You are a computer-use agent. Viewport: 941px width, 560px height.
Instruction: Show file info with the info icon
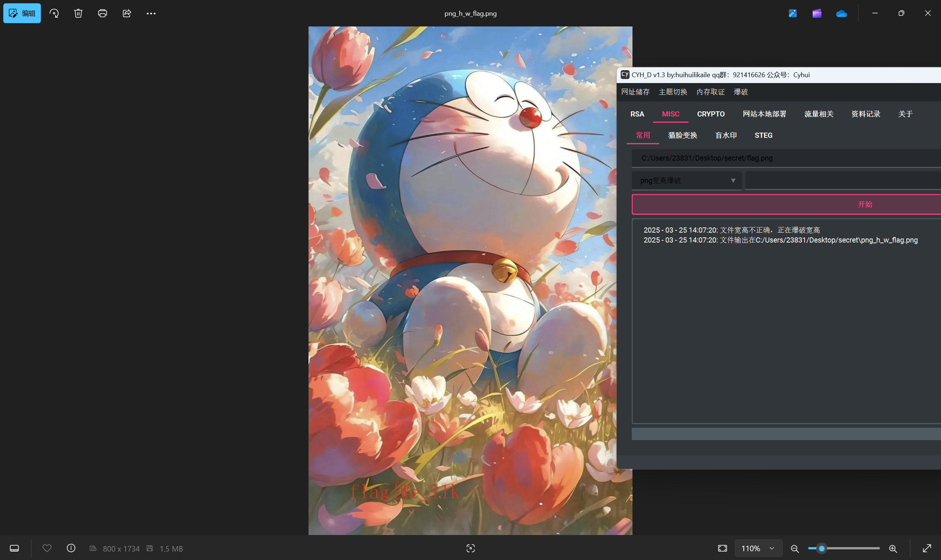[x=71, y=548]
